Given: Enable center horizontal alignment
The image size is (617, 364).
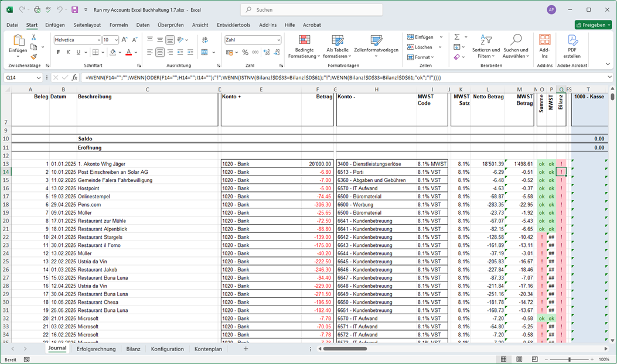Looking at the screenshot, I should pos(160,53).
